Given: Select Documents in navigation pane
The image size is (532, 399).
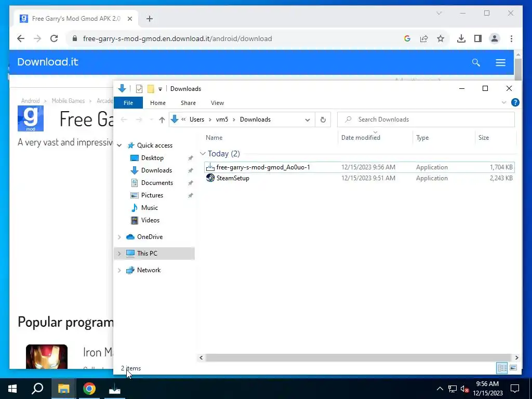Looking at the screenshot, I should point(157,183).
